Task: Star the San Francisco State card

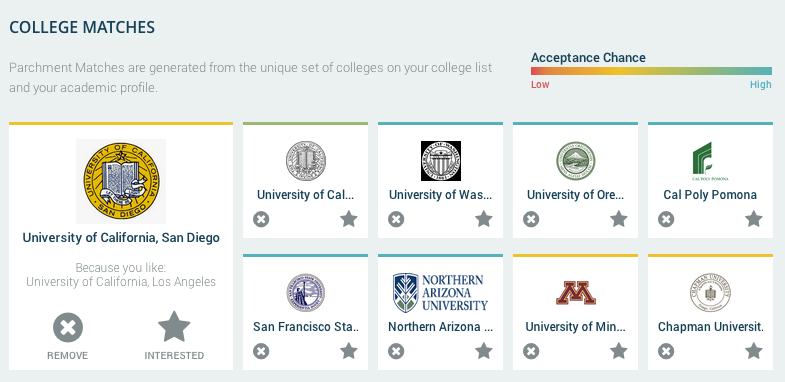Action: [x=349, y=351]
